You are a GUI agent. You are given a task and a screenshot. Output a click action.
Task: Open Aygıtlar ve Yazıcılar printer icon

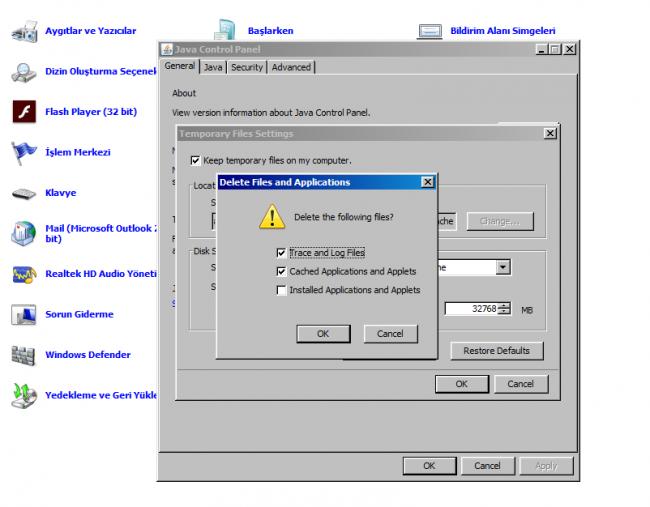(x=24, y=32)
